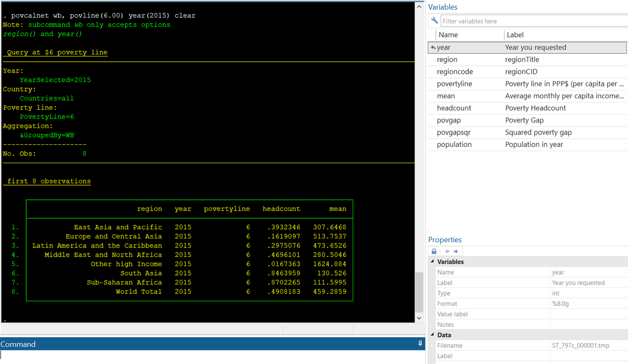The width and height of the screenshot is (628, 364).
Task: Click 'East Asia and Pacific' in results
Action: pos(118,227)
